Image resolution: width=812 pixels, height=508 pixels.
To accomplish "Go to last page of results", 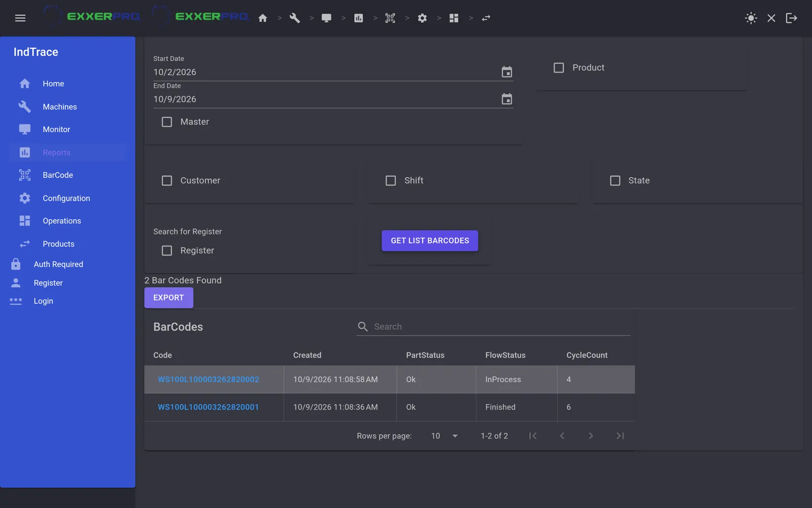I will tap(620, 436).
